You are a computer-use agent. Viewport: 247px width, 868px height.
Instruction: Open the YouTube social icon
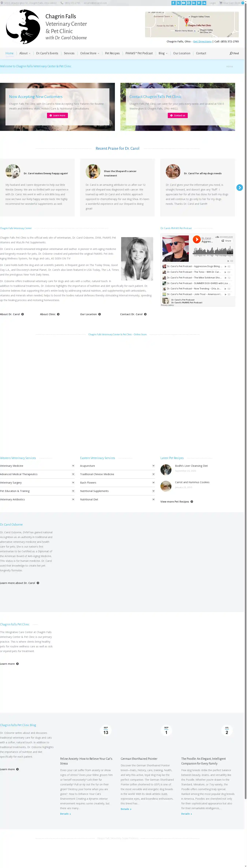point(184,3)
